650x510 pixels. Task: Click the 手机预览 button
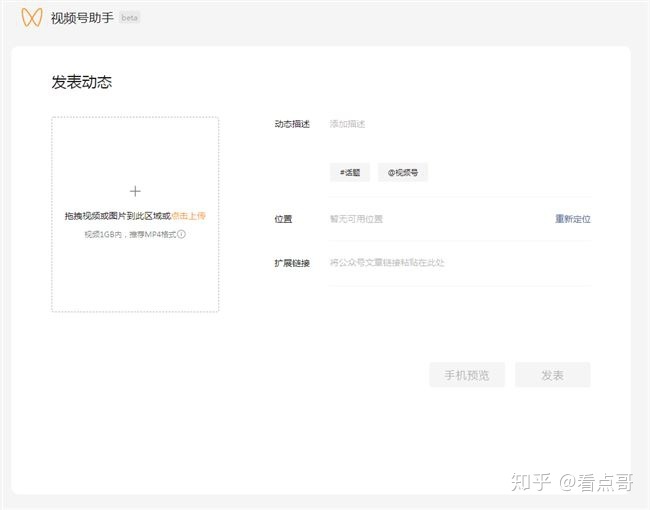point(467,375)
